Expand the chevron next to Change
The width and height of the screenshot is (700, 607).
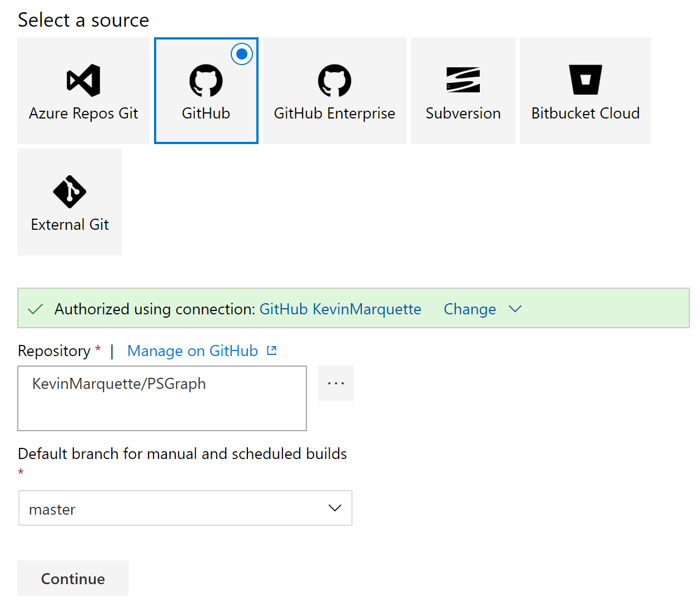click(x=515, y=309)
